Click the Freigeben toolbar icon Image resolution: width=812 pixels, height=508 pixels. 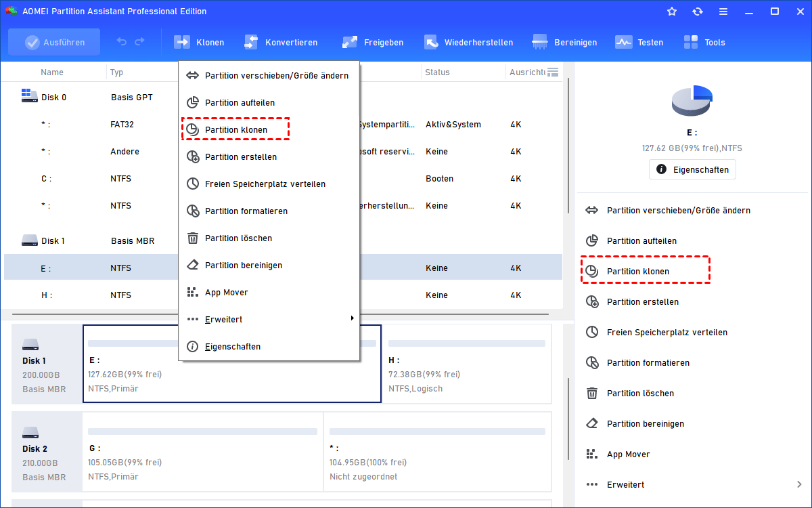pyautogui.click(x=373, y=41)
